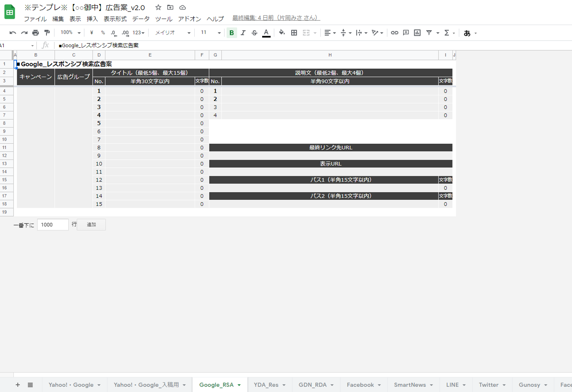Open the データ menu
This screenshot has height=392, width=572.
pos(141,19)
